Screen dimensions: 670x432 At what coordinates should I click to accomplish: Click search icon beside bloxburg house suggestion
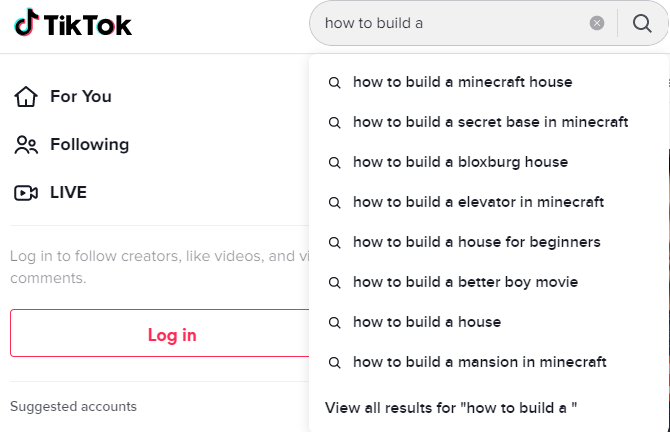tap(335, 162)
